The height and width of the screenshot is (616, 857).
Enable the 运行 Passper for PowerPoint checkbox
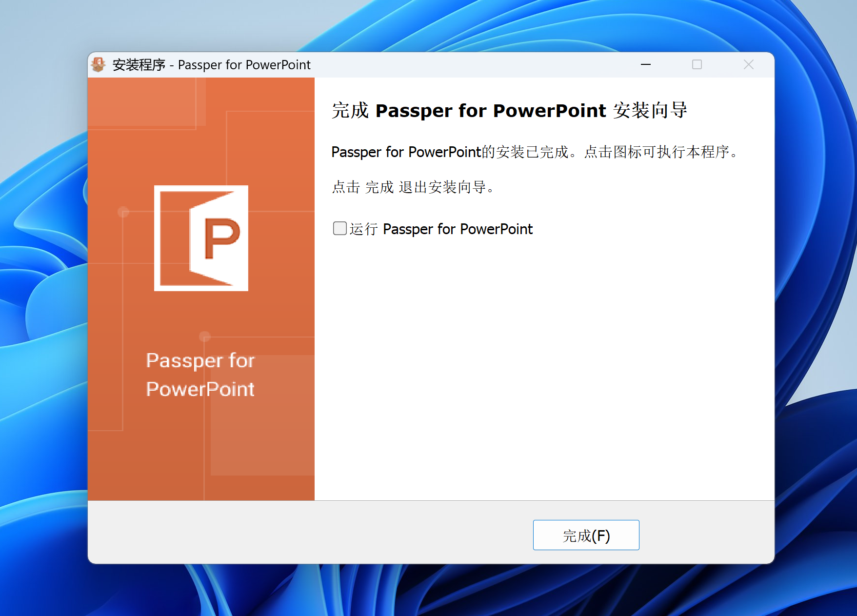pyautogui.click(x=339, y=228)
